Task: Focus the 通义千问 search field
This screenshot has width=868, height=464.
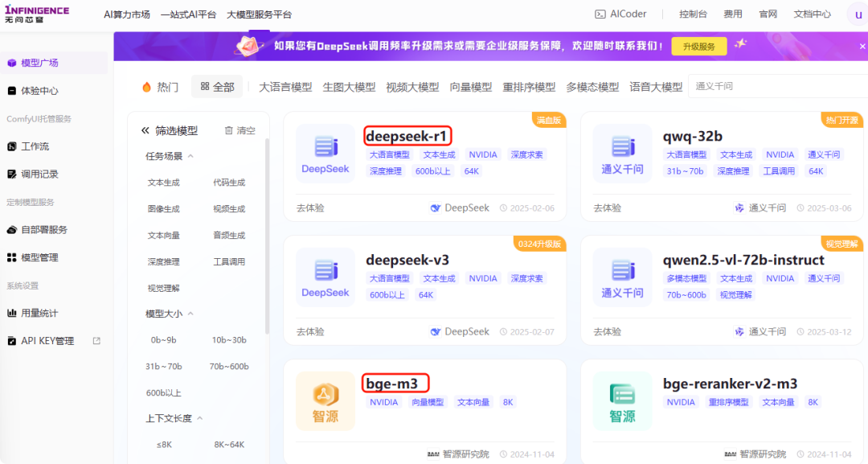Action: click(778, 86)
